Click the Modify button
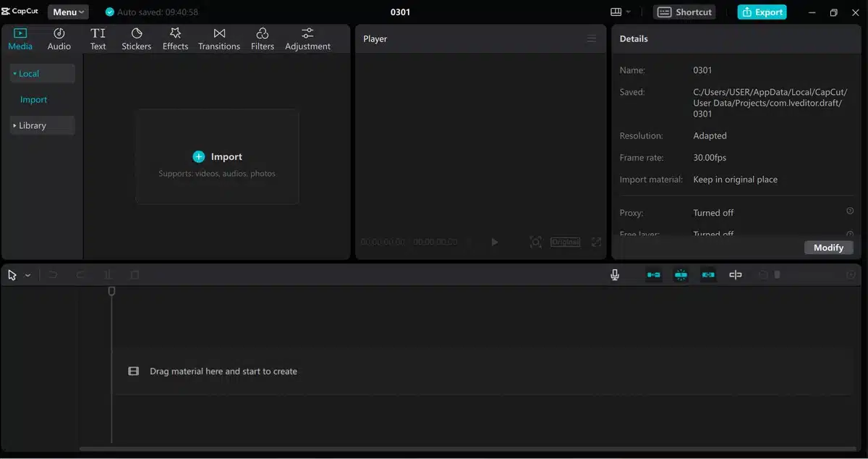This screenshot has height=459, width=868. [x=828, y=248]
